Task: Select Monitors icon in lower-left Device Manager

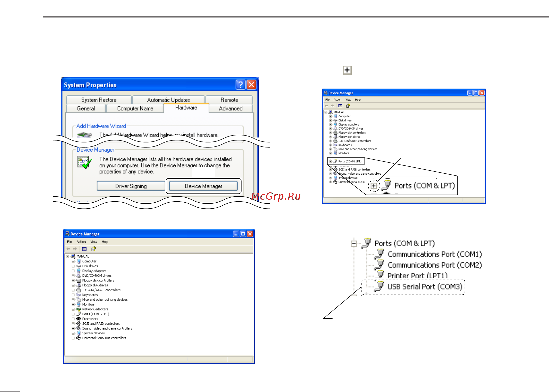Action: [x=79, y=304]
